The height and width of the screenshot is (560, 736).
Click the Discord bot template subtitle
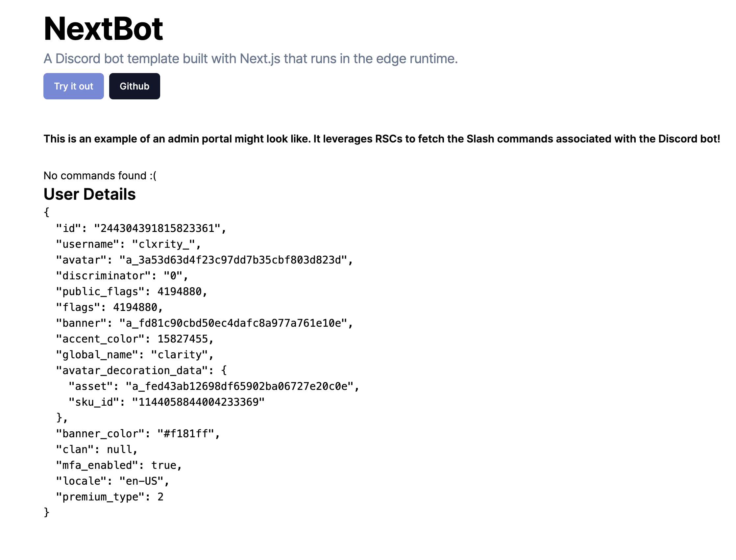click(250, 59)
